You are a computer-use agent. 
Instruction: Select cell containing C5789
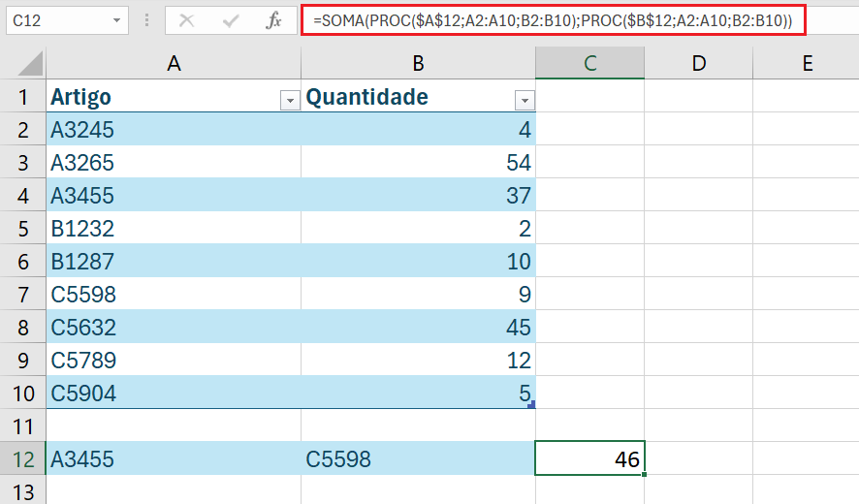pos(174,360)
